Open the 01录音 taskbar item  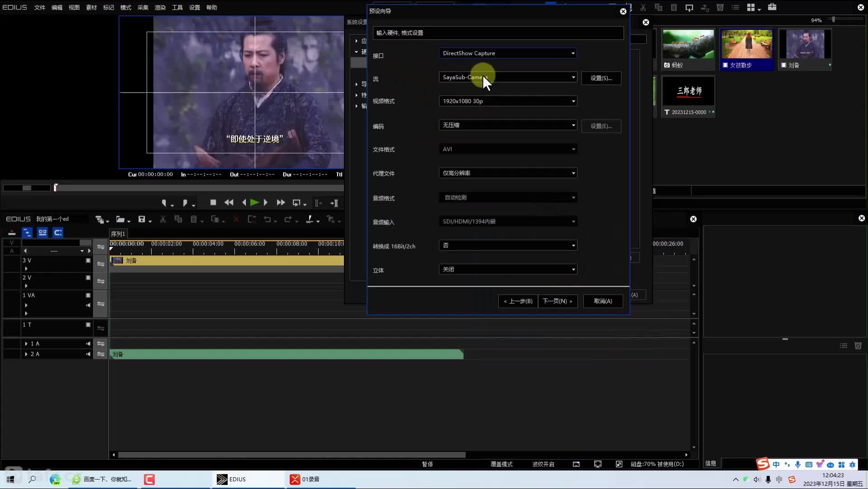(321, 479)
